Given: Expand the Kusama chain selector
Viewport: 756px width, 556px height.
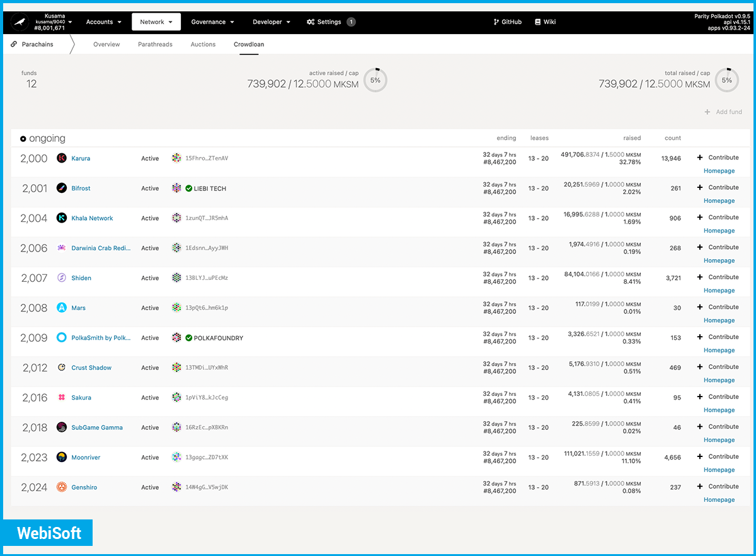Looking at the screenshot, I should (x=54, y=22).
